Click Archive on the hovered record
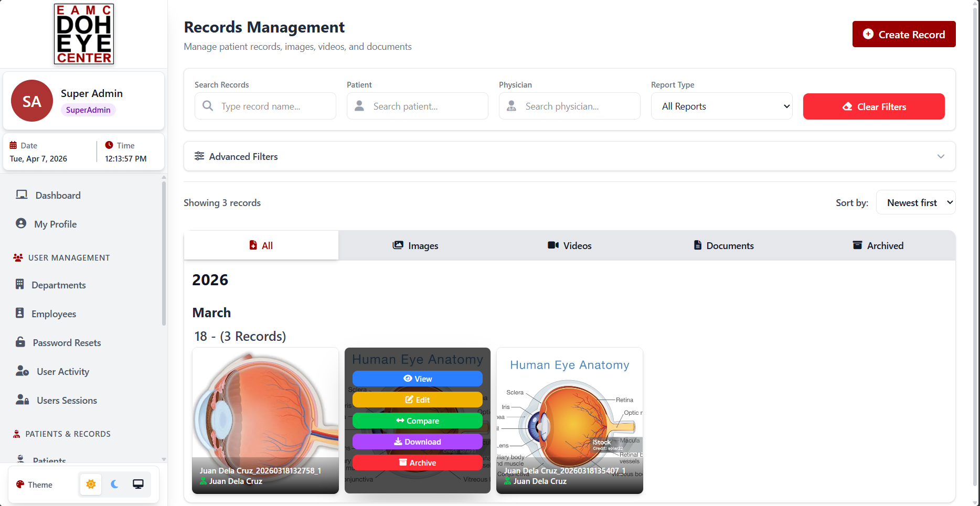Screen dimensions: 980x506 tap(418, 462)
